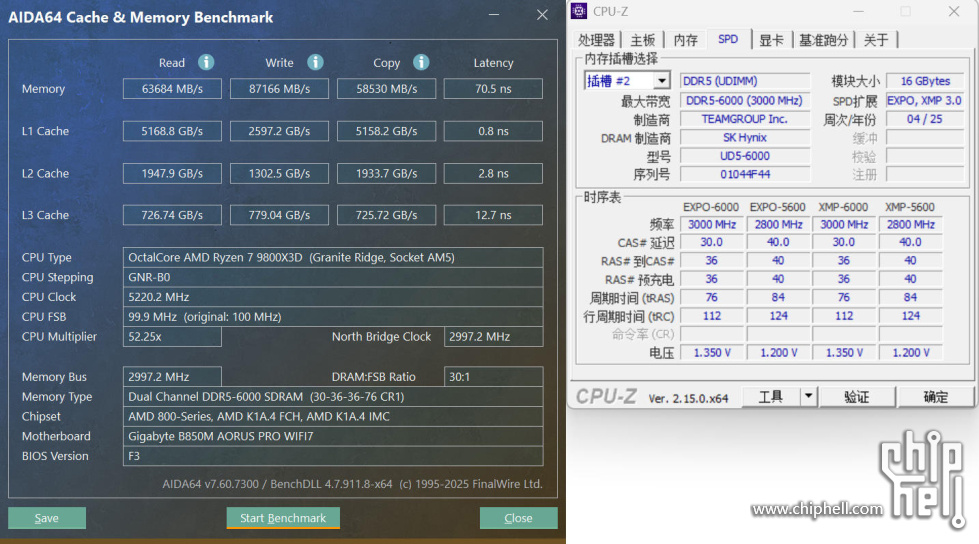Viewport: 979px width, 544px height.
Task: Select the 显卡 tab
Action: [771, 40]
